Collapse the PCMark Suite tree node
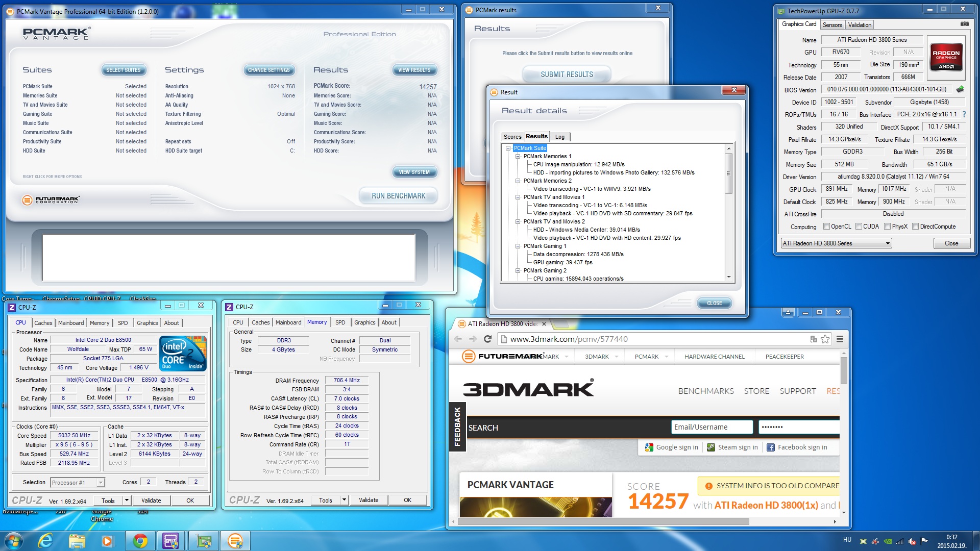The width and height of the screenshot is (980, 551). click(x=508, y=148)
